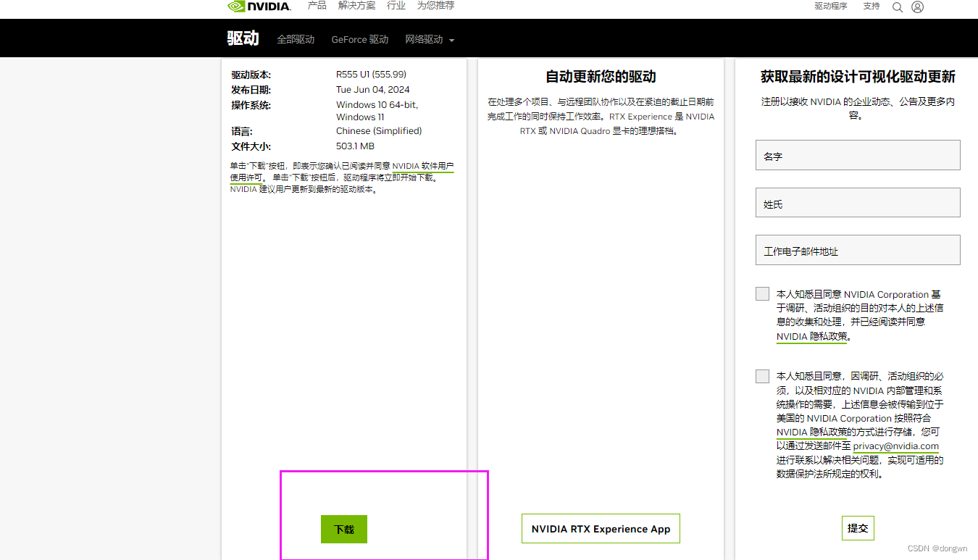The width and height of the screenshot is (978, 560).
Task: Click the 获取最新的设计可视化驱动更新 heading
Action: pos(858,77)
